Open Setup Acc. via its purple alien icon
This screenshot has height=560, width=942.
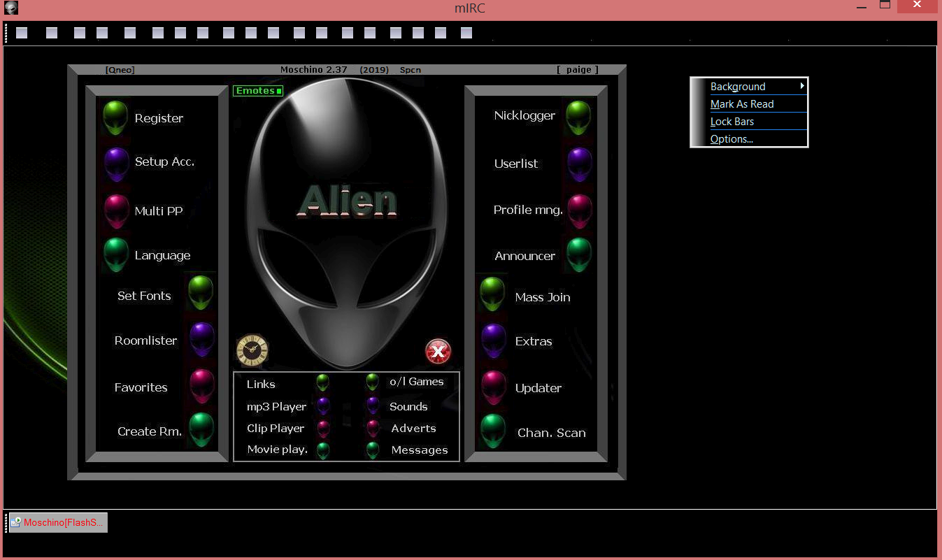pos(116,165)
